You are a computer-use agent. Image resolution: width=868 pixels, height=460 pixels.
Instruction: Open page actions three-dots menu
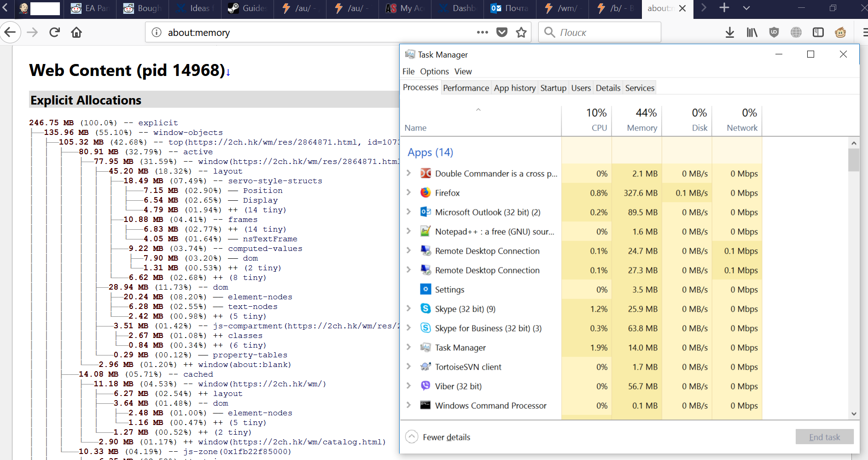click(x=482, y=32)
